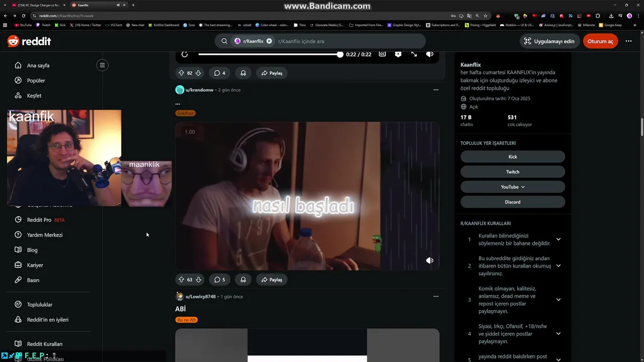The image size is (644, 362).
Task: Expand rule 1 in community rules
Action: tap(558, 239)
